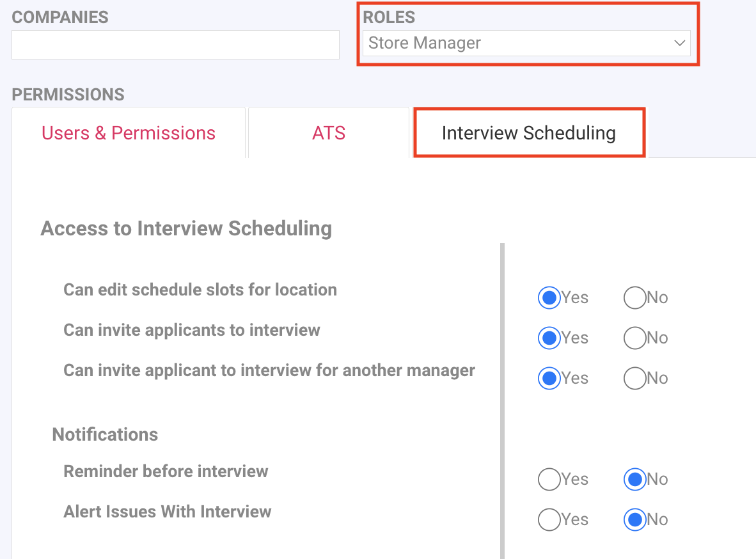Click the Notifications section label
756x559 pixels.
[x=105, y=435]
